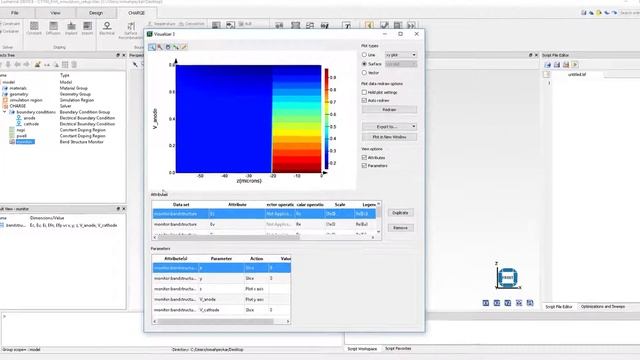Select the V_cathode parameter row
This screenshot has height=360, width=640.
[222, 310]
